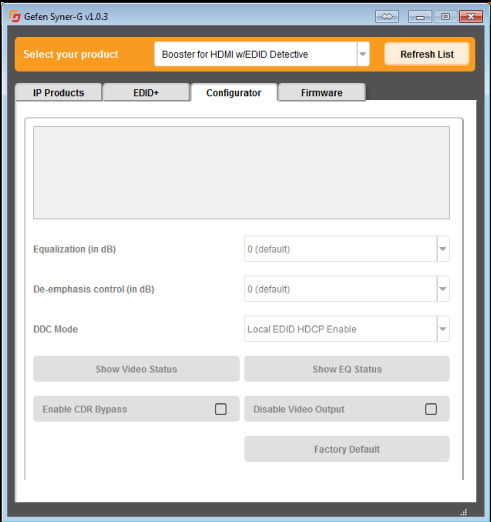Open the EDID+ tab
The width and height of the screenshot is (491, 522).
(146, 92)
